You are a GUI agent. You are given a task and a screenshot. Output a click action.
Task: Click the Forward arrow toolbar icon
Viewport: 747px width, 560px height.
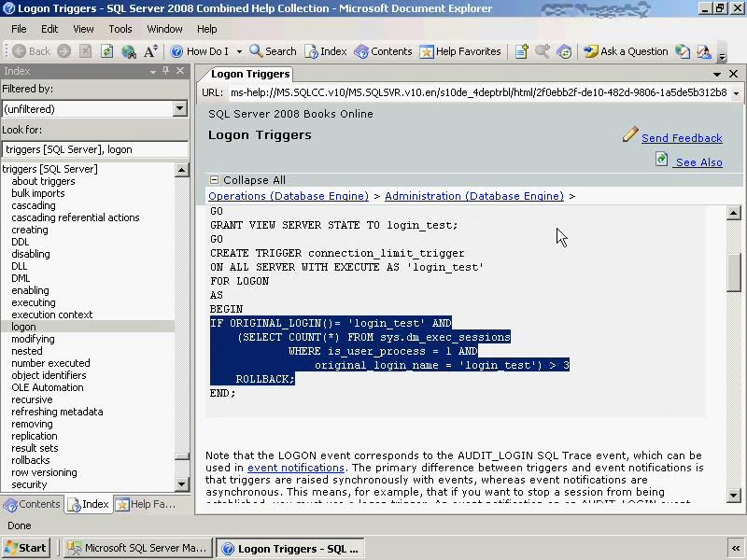coord(64,51)
